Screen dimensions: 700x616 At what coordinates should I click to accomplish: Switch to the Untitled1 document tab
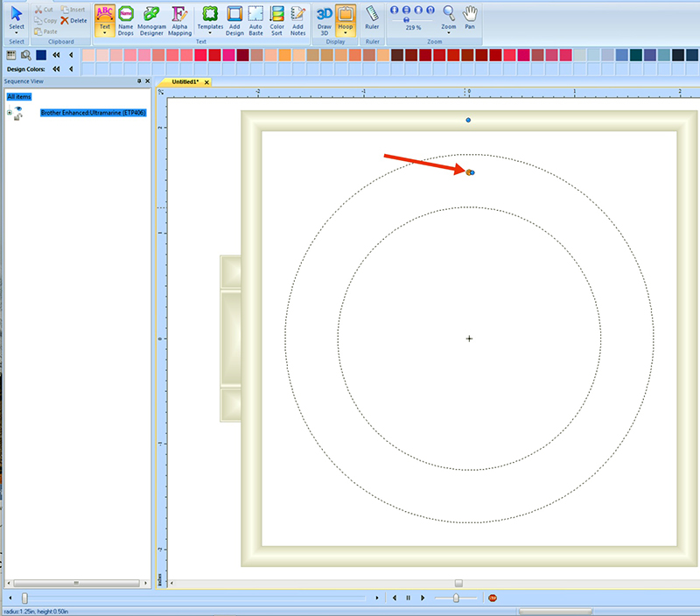tap(185, 81)
